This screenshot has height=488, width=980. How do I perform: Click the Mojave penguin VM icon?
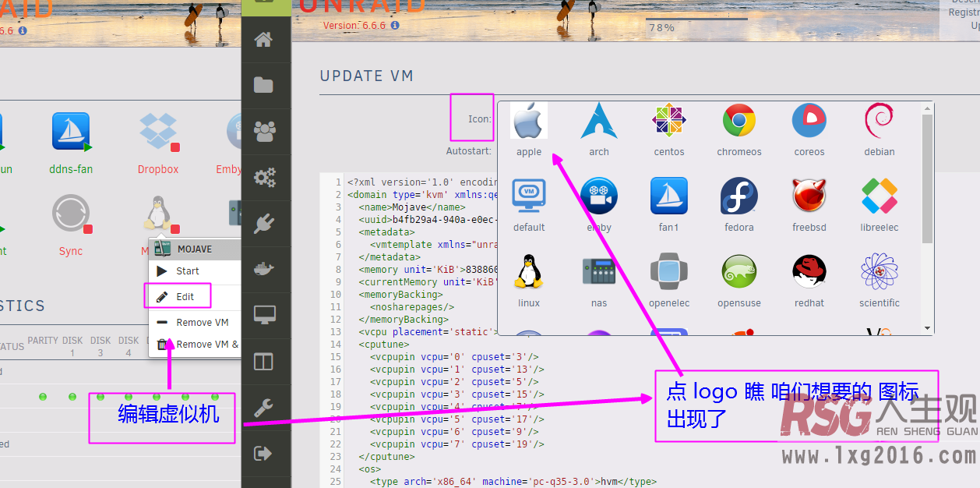158,213
